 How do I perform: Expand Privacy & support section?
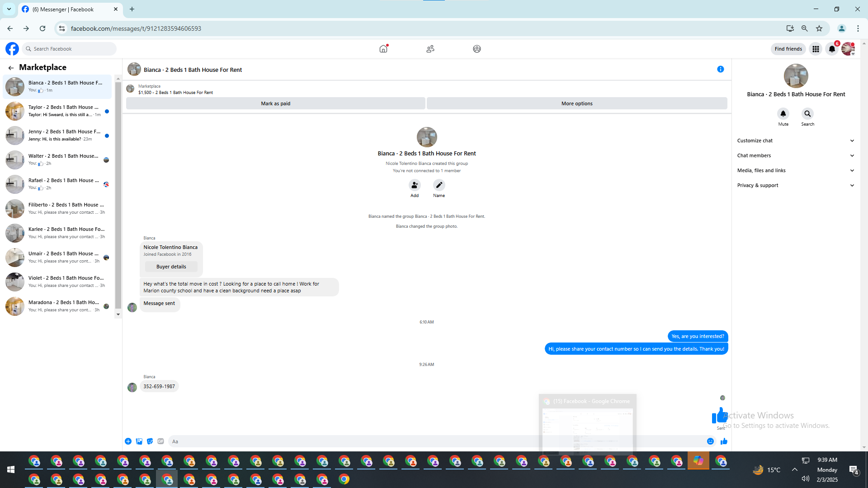796,185
